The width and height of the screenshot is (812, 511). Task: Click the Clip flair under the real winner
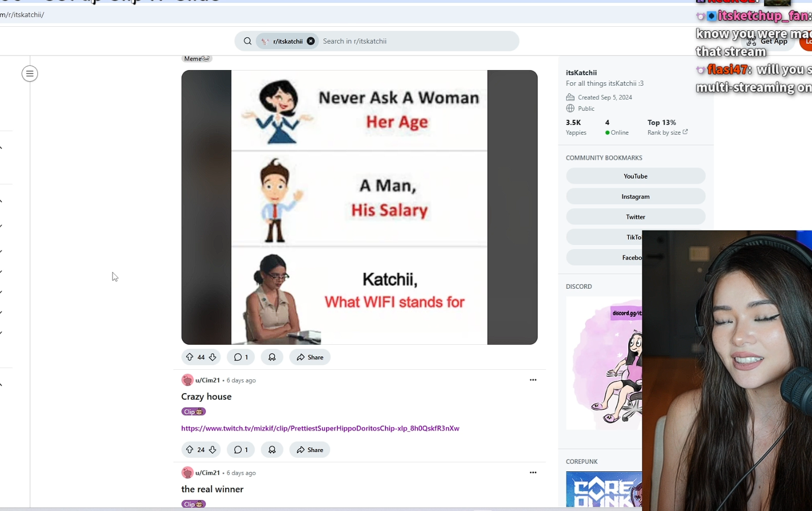(x=194, y=504)
